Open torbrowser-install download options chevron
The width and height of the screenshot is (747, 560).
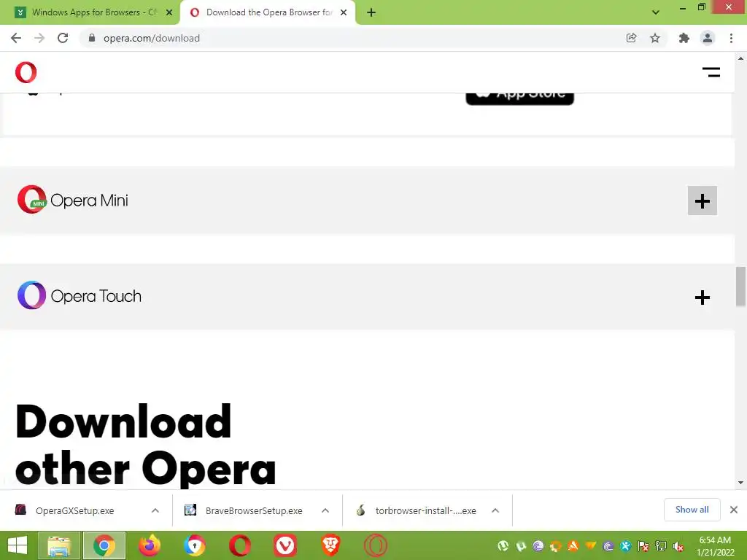click(495, 510)
